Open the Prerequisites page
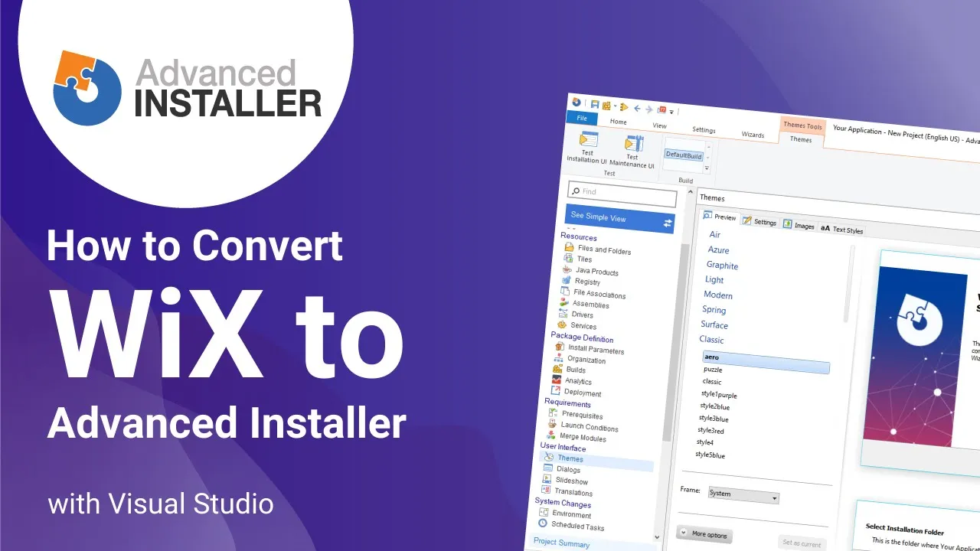The height and width of the screenshot is (551, 980). [576, 416]
